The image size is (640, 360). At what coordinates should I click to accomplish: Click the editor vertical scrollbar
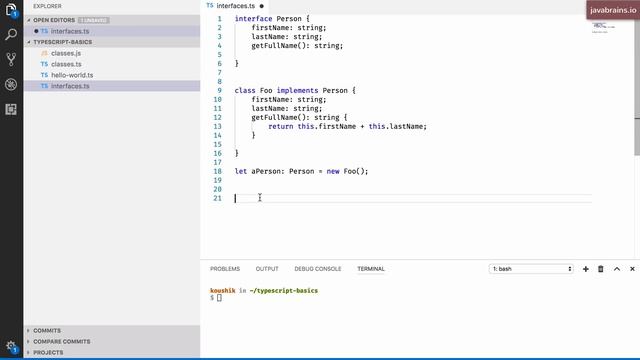(x=637, y=84)
